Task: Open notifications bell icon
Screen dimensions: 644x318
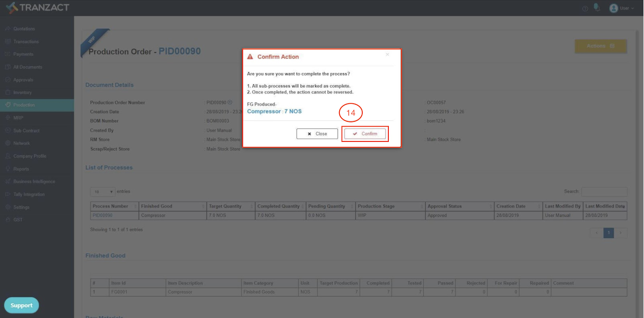Action: 597,8
